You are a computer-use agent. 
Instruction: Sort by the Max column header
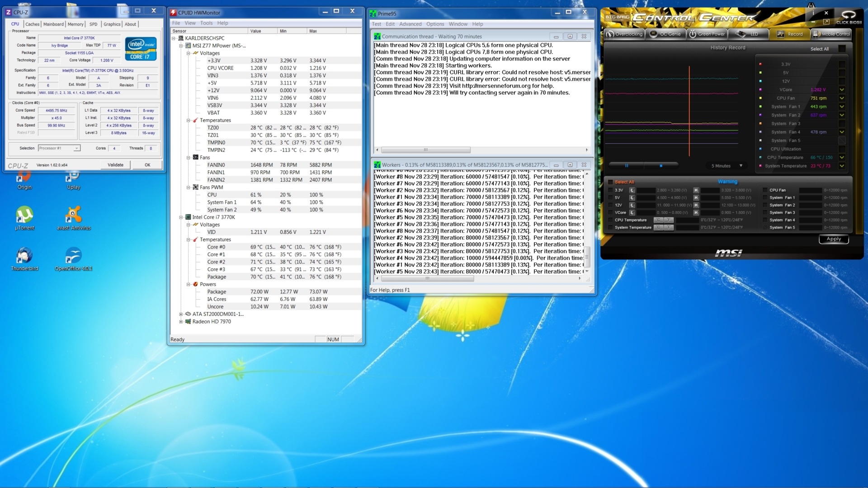pos(326,31)
